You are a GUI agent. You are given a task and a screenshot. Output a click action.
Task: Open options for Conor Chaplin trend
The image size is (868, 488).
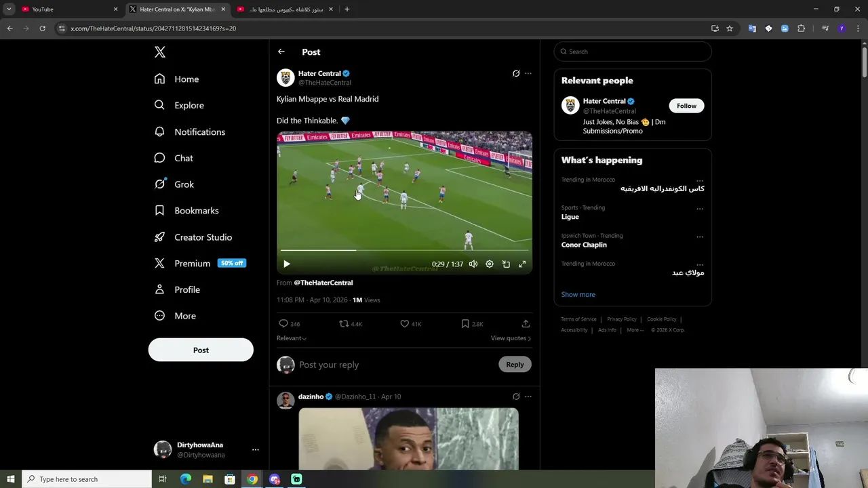[x=700, y=237]
